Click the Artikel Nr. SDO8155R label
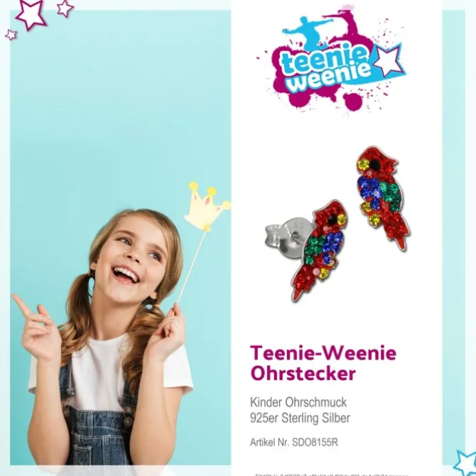 [x=294, y=443]
